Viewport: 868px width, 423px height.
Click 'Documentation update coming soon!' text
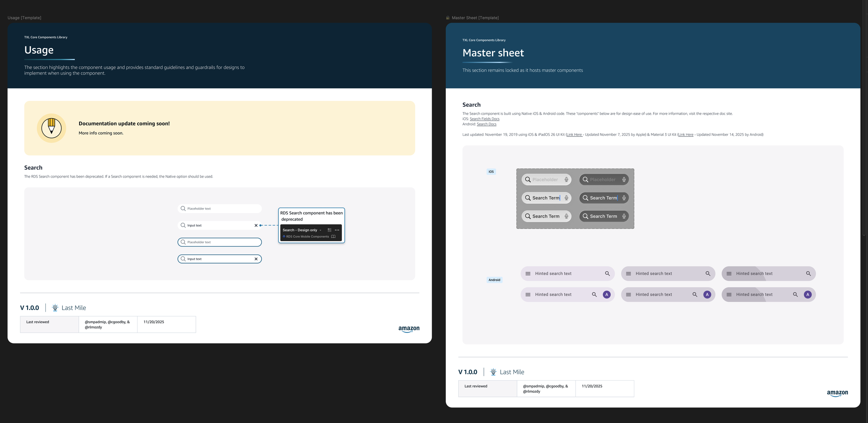[x=124, y=123]
